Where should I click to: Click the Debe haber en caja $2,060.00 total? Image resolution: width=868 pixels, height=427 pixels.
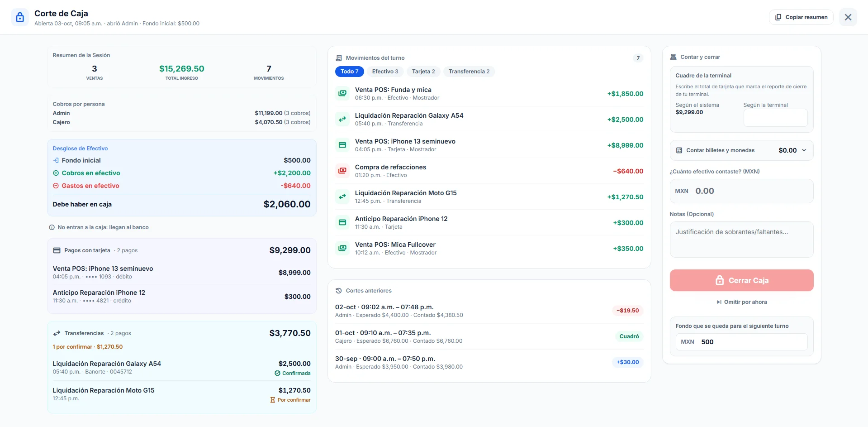tap(181, 204)
